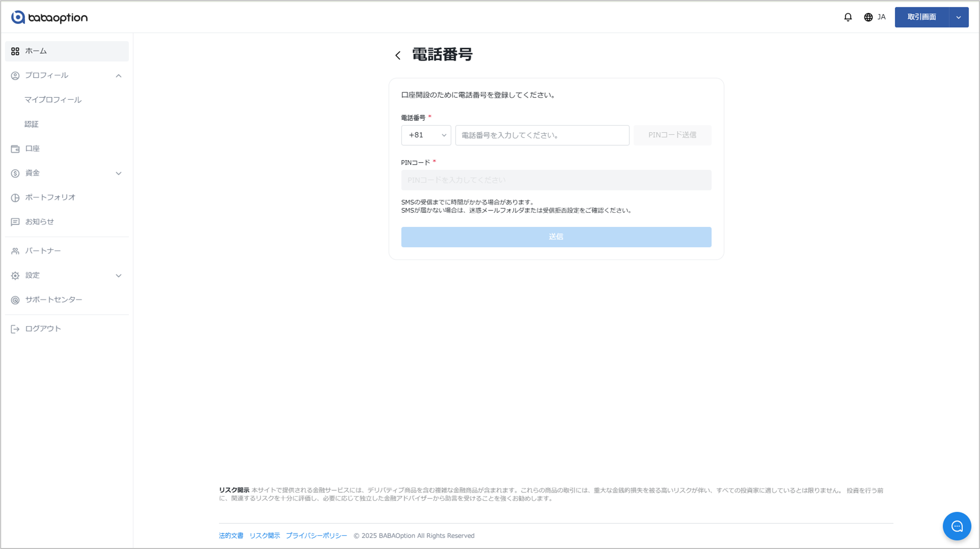
Task: Open サポートセンター in the sidebar
Action: [53, 300]
